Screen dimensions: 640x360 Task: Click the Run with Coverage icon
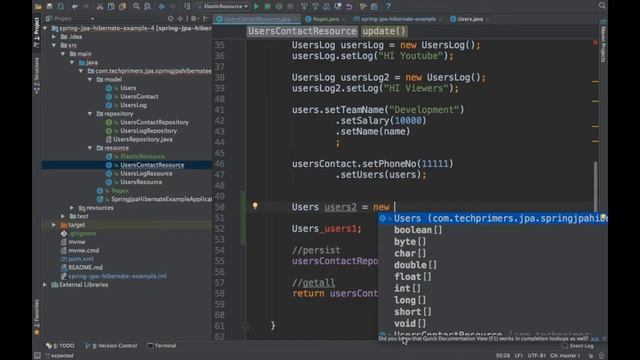coord(279,6)
